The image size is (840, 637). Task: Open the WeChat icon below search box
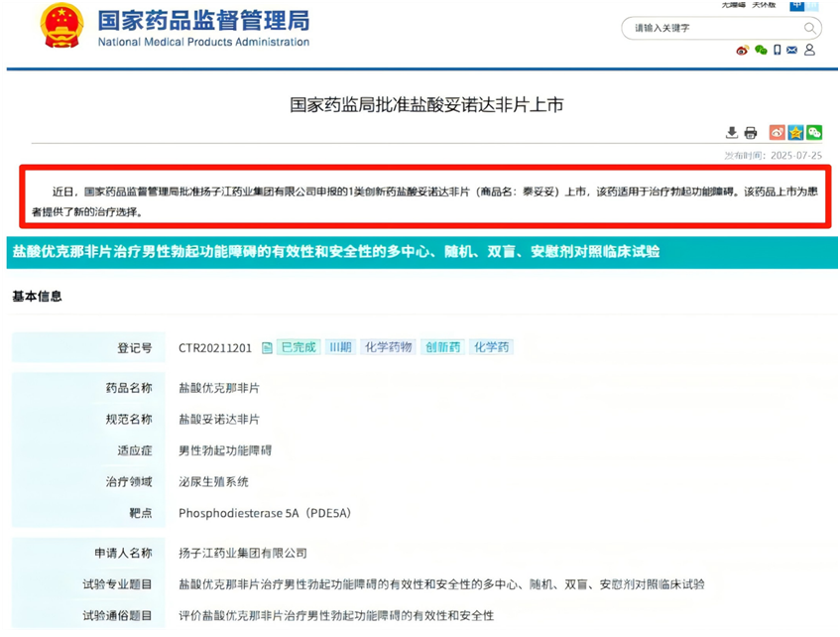[x=761, y=51]
